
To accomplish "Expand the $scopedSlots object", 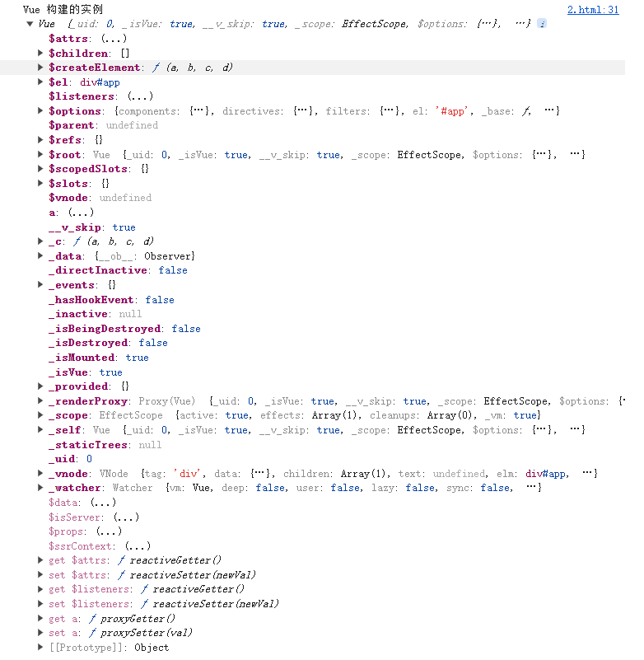I will (x=40, y=169).
